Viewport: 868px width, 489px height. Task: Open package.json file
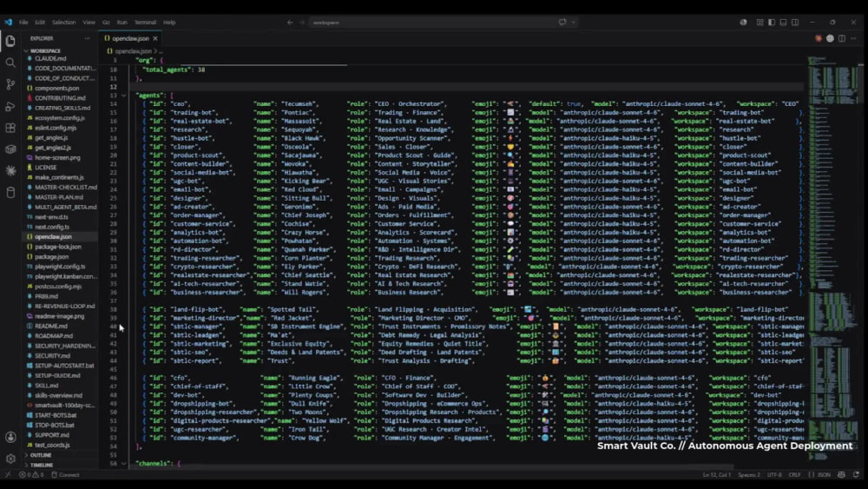pyautogui.click(x=51, y=256)
